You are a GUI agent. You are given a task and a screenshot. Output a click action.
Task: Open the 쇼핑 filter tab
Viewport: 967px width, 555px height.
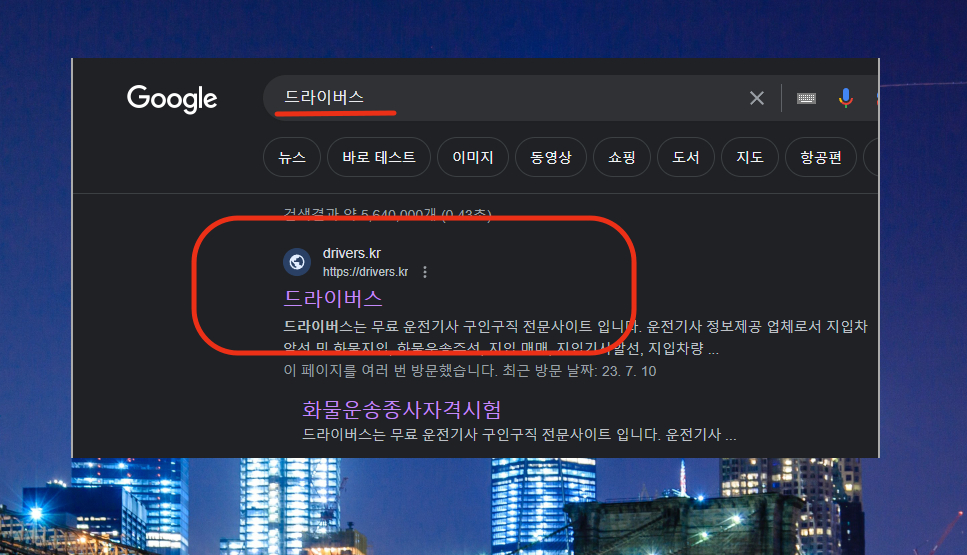pyautogui.click(x=622, y=157)
